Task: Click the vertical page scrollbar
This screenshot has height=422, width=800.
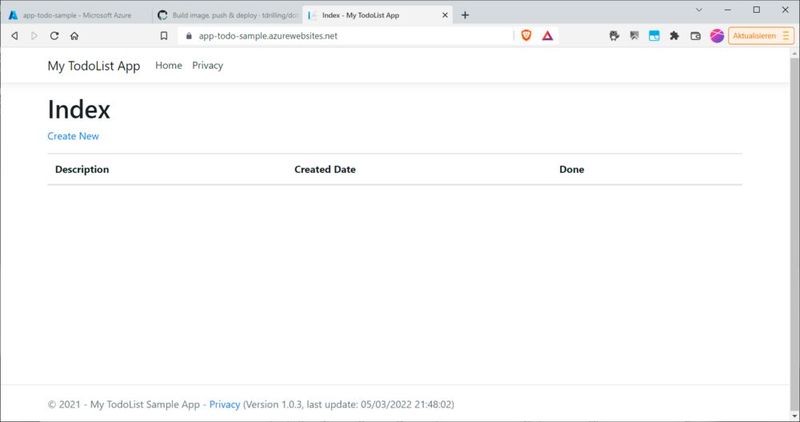Action: 794,235
